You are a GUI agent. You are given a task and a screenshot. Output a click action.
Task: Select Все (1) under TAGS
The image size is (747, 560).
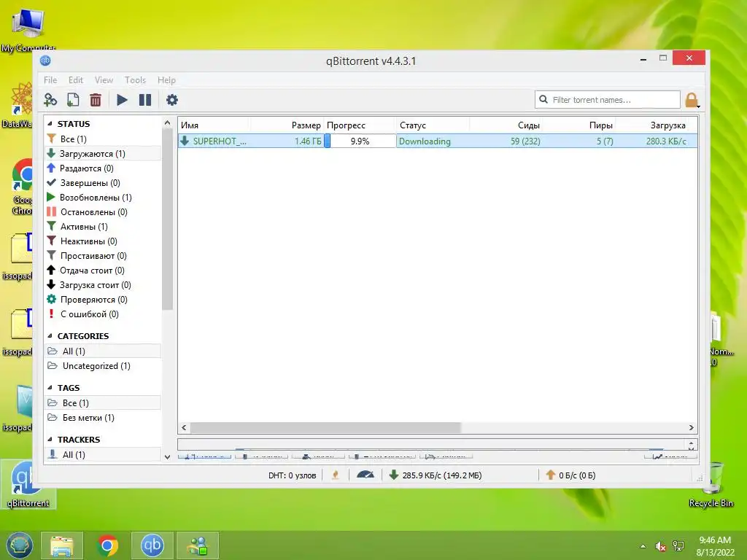(x=102, y=402)
